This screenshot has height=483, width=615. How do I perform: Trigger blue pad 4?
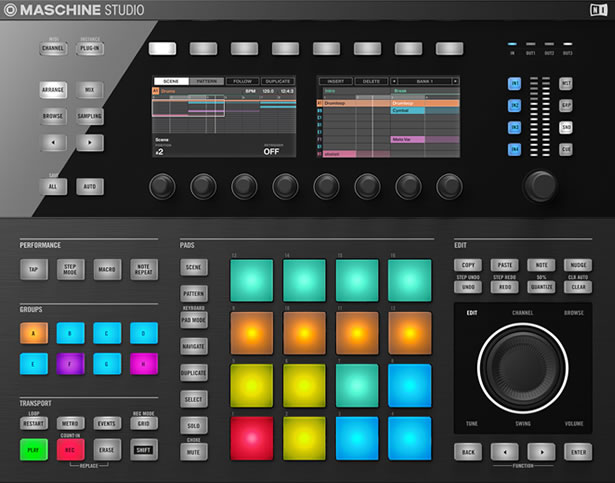(409, 438)
